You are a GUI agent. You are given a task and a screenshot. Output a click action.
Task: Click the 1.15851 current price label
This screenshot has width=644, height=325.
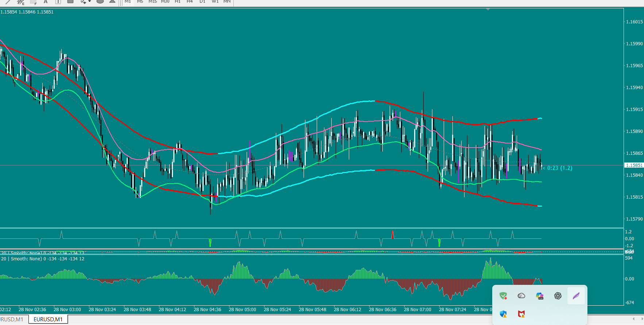coord(634,165)
